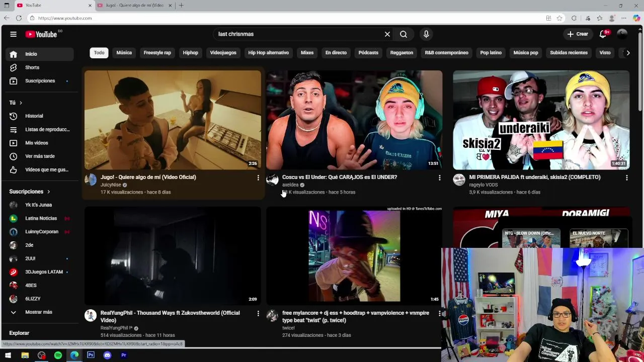644x362 pixels.
Task: Click the Crear button
Action: [x=578, y=34]
